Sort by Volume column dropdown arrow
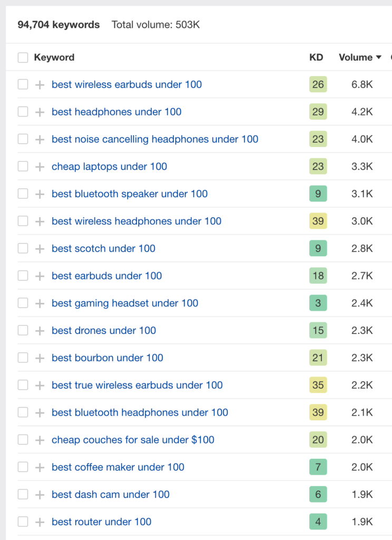This screenshot has width=392, height=540. point(379,57)
